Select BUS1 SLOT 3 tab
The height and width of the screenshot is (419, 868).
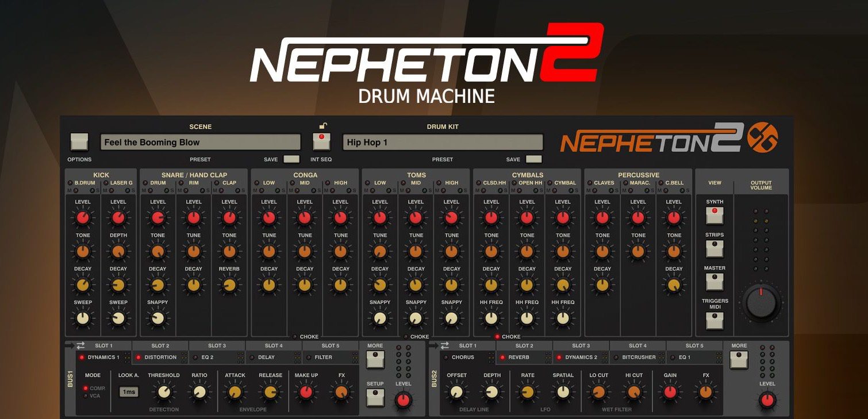(217, 345)
